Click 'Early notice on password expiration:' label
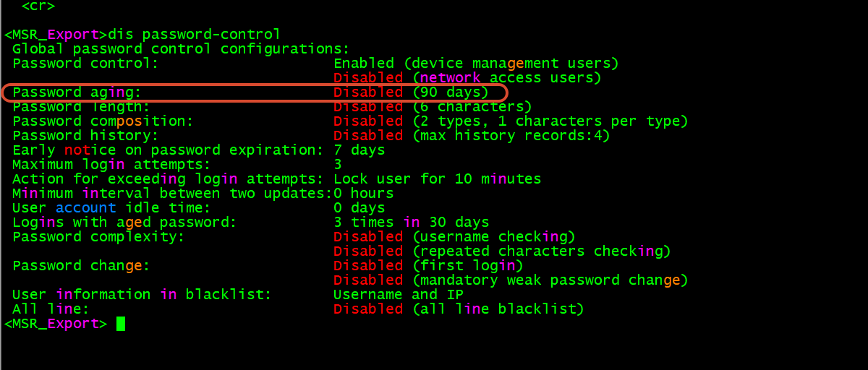Image resolution: width=868 pixels, height=370 pixels. (168, 150)
